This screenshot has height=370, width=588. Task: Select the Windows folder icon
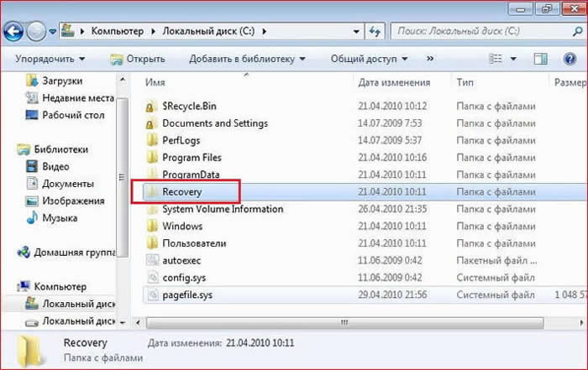[x=152, y=227]
